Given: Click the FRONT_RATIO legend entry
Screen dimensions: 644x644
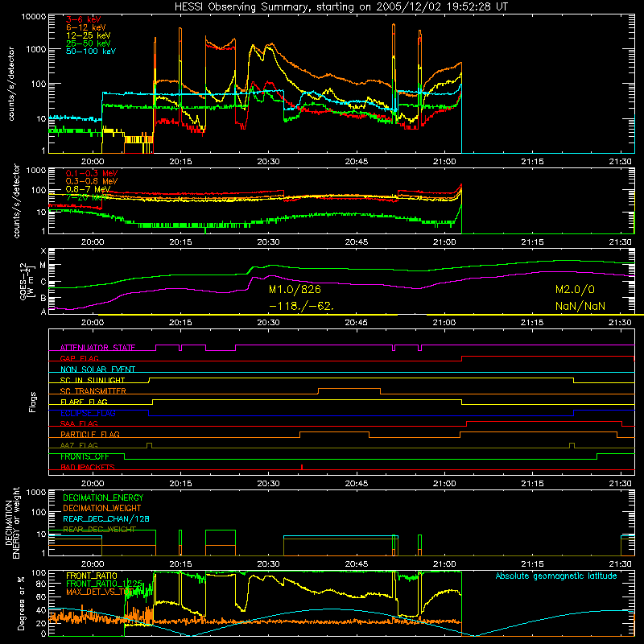Looking at the screenshot, I should point(92,576).
